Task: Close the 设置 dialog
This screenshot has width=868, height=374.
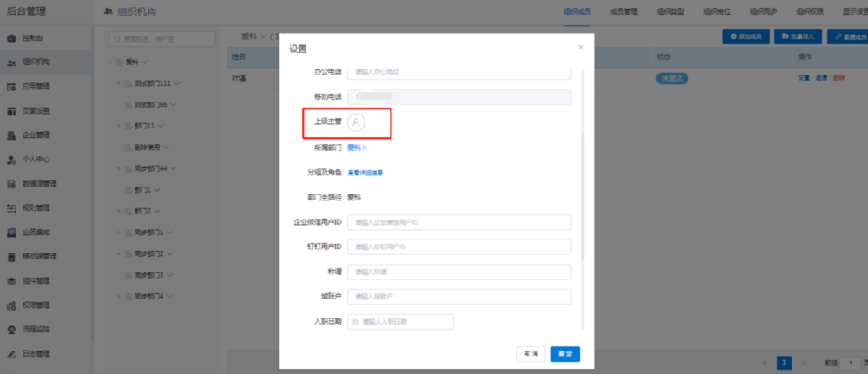Action: coord(580,47)
